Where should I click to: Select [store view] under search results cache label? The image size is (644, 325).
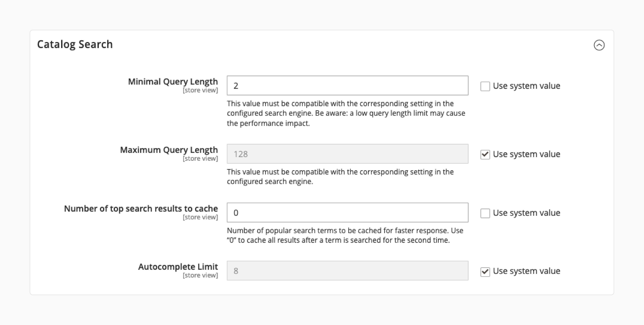coord(200,217)
